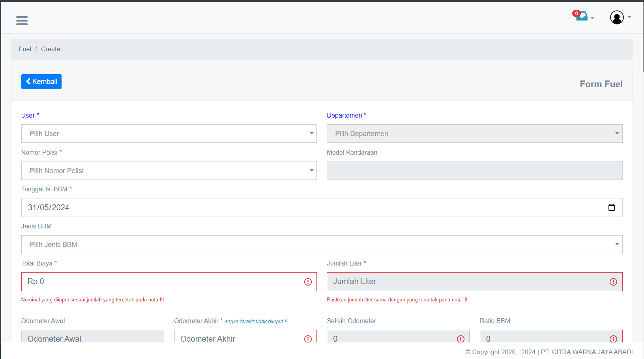Image resolution: width=644 pixels, height=359 pixels.
Task: Click the warning icon in Jumlah Liter field
Action: click(613, 282)
